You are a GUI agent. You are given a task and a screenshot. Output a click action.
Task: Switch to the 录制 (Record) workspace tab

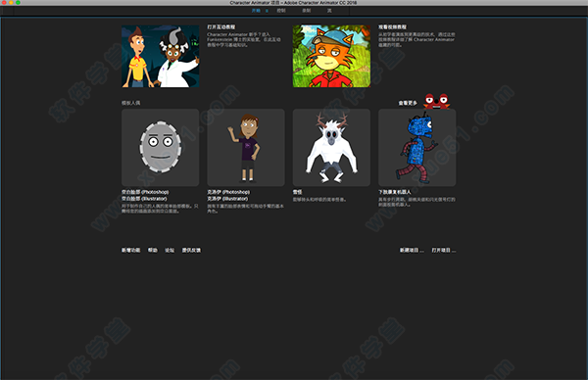point(307,11)
